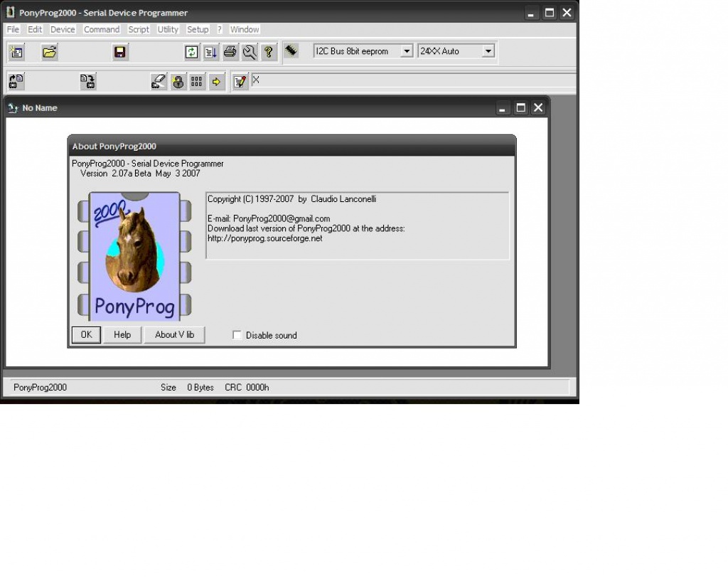728x579 pixels.
Task: Click the Write Device toolbar icon
Action: 87,82
